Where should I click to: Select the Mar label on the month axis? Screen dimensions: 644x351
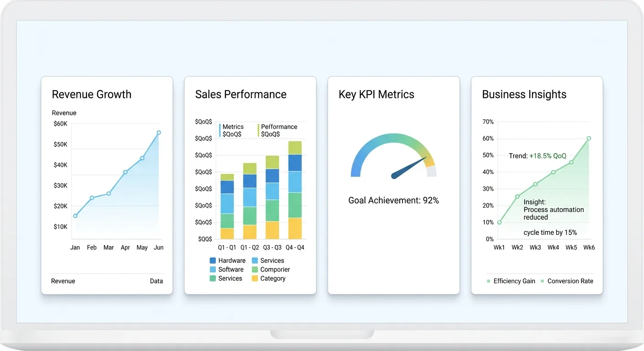pos(108,247)
